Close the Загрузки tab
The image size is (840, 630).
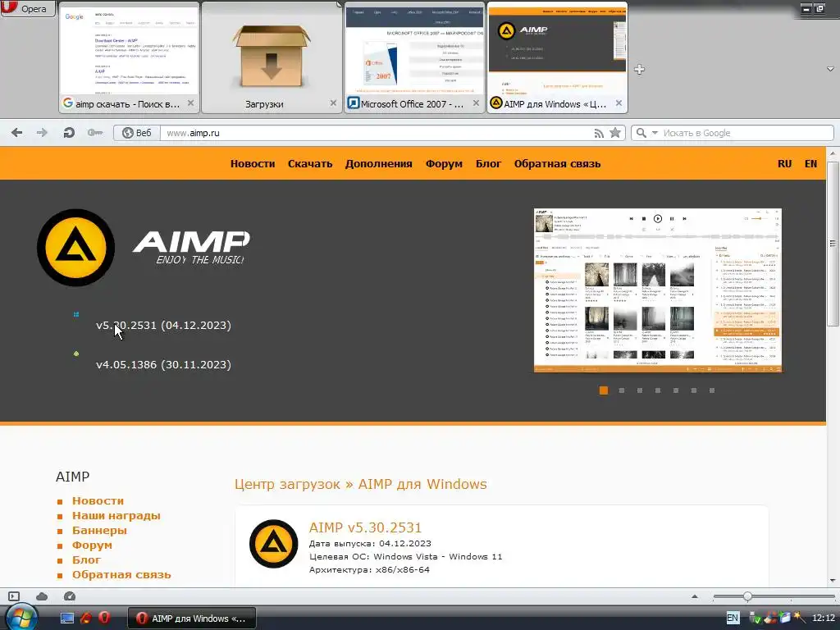coord(333,103)
